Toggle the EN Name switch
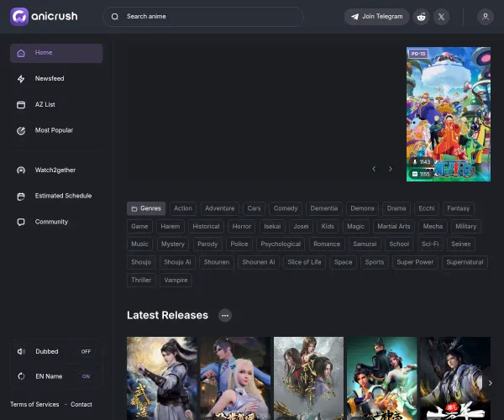504x420 pixels. coord(86,376)
